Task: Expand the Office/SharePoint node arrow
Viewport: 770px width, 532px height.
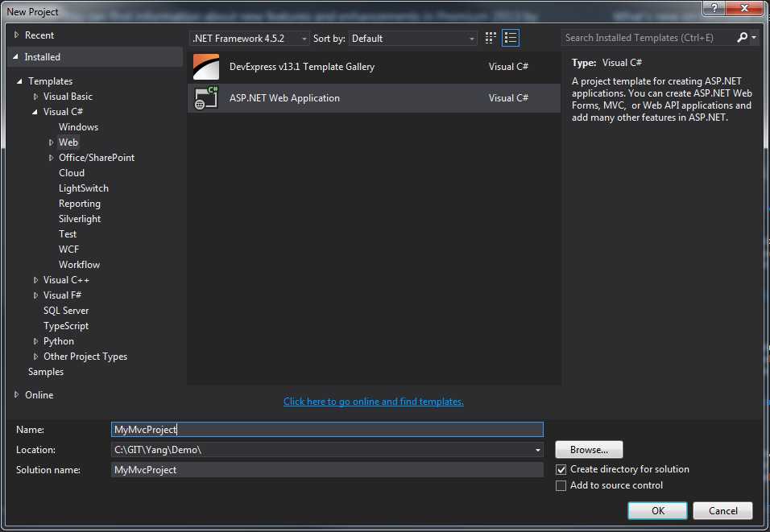Action: pos(51,158)
